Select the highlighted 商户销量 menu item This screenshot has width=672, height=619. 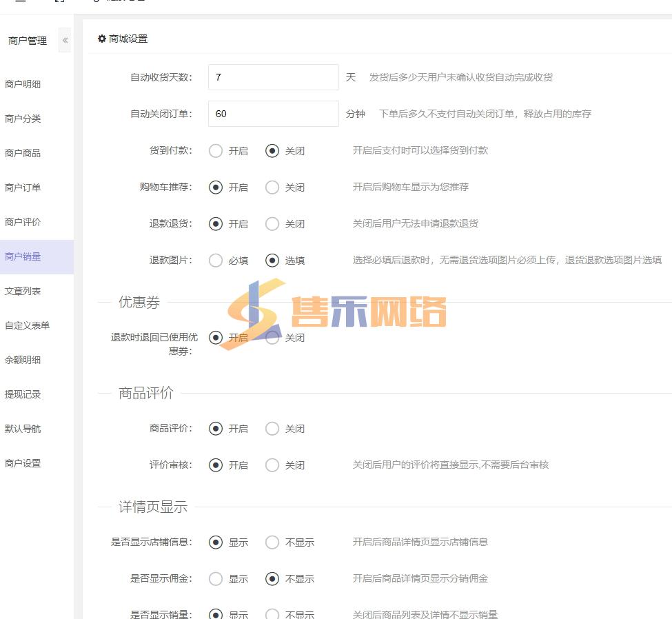23,256
